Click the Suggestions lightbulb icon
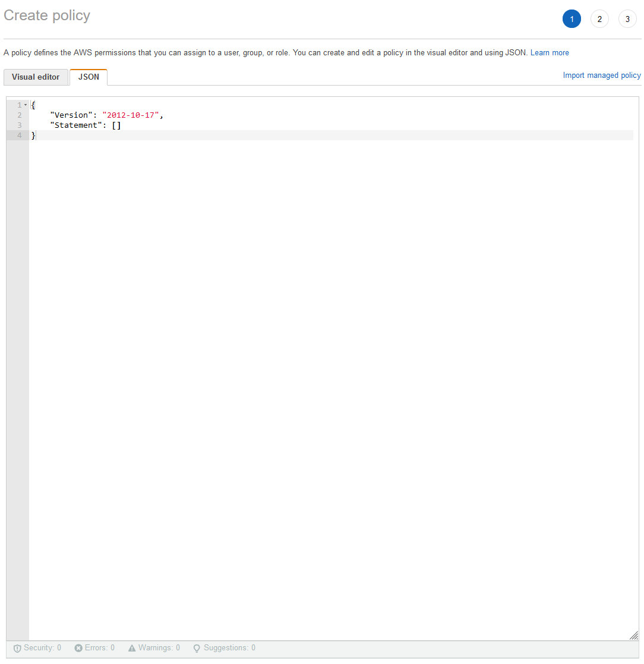Screen dimensions: 644x664 click(x=197, y=649)
